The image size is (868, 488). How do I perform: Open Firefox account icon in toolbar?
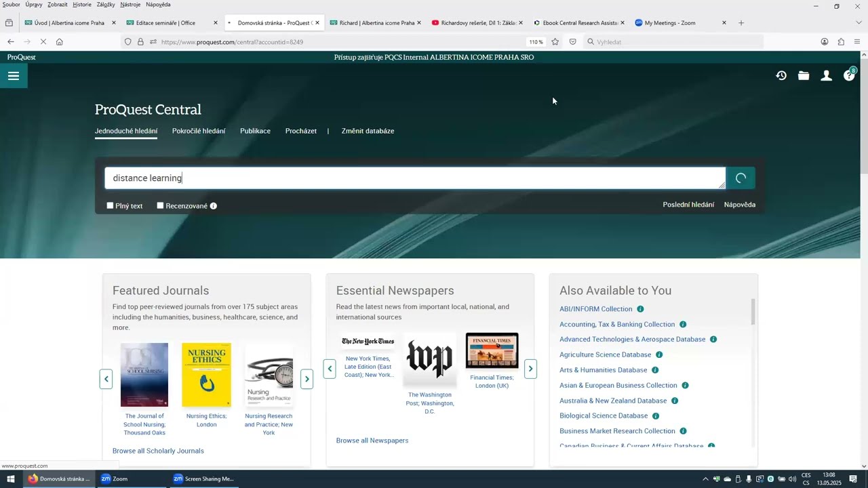pos(825,42)
